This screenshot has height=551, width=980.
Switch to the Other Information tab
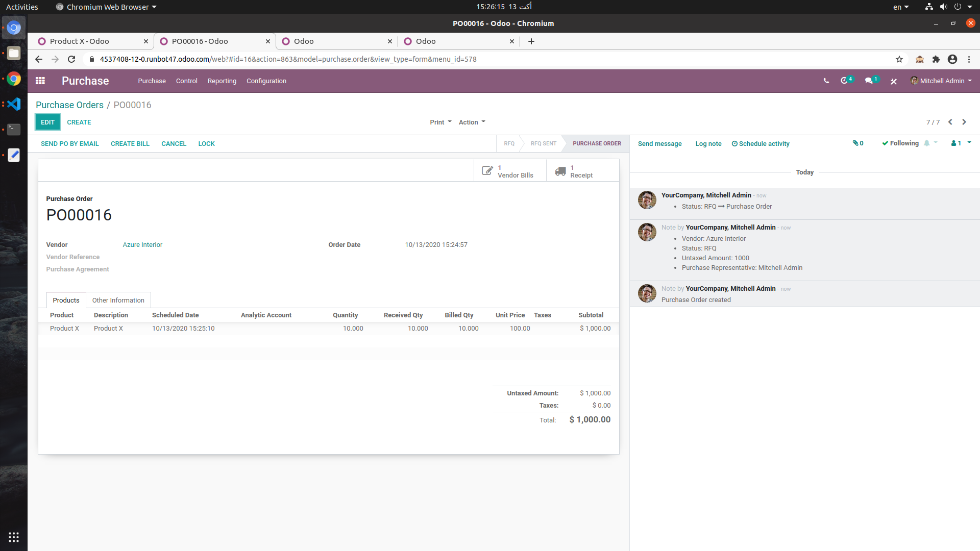pyautogui.click(x=118, y=300)
